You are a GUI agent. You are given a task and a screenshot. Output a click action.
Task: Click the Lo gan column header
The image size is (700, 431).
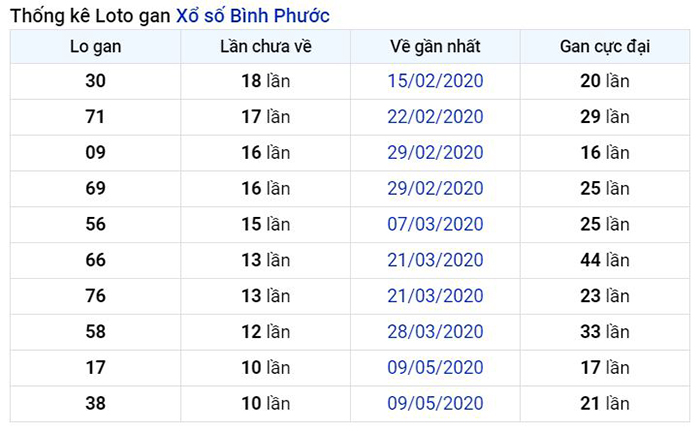pos(96,47)
